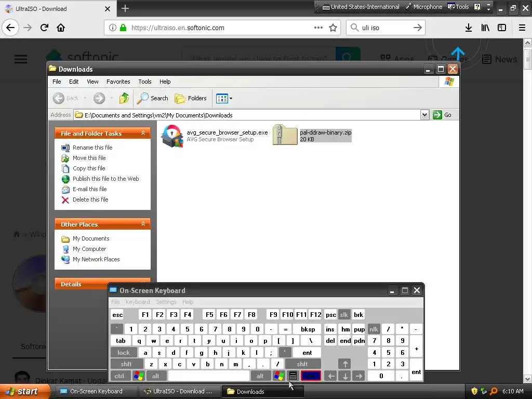The height and width of the screenshot is (399, 532).
Task: Click the psc key on On-Screen Keyboard
Action: click(x=331, y=315)
